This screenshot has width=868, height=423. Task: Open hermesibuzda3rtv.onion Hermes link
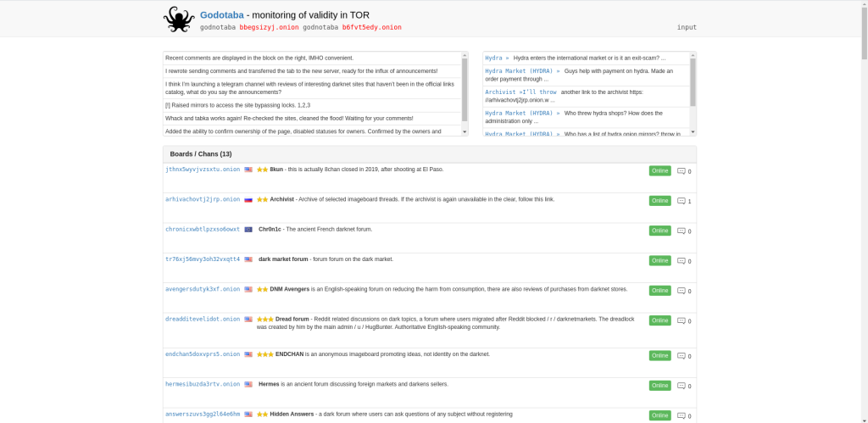click(x=203, y=384)
